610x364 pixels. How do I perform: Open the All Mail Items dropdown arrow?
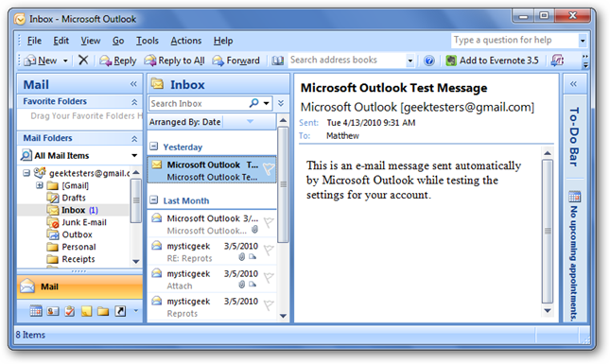pos(134,156)
